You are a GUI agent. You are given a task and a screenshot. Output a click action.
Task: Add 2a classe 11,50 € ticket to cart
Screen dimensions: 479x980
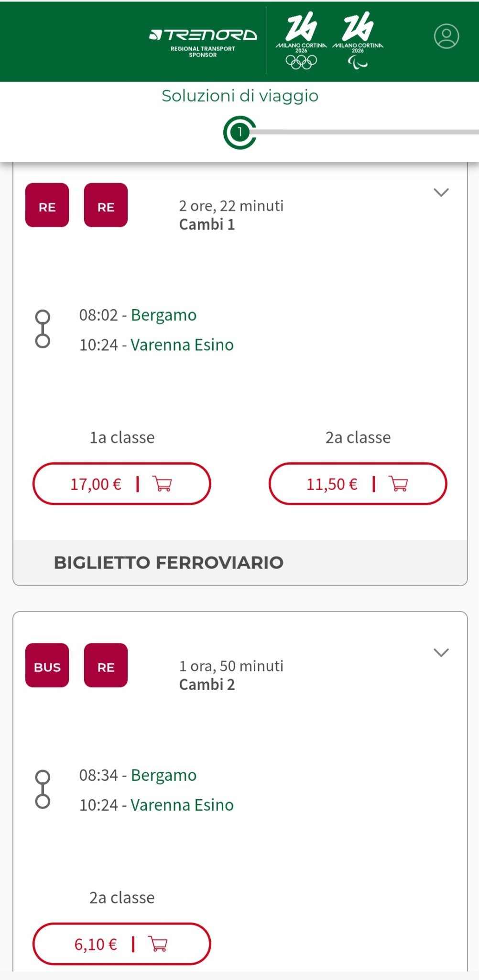click(358, 484)
